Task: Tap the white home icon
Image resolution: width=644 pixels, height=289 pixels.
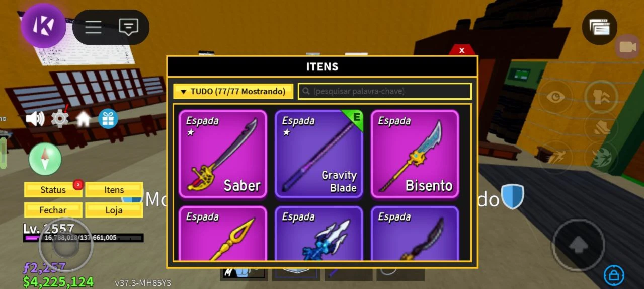Action: coord(83,119)
